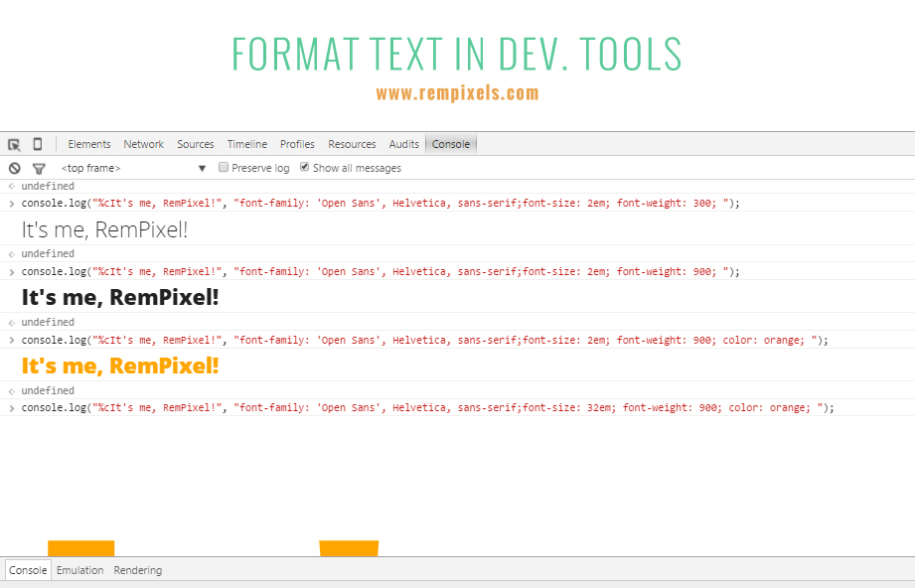Screen dimensions: 915x588
Task: Switch to the Network panel
Action: pyautogui.click(x=143, y=143)
